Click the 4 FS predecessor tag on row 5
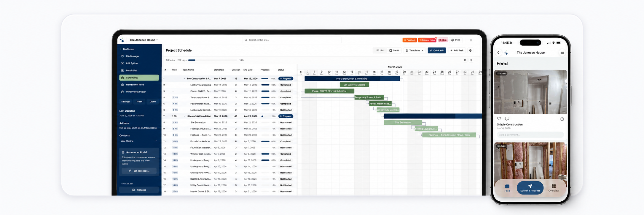This screenshot has width=644, height=215. tap(175, 104)
